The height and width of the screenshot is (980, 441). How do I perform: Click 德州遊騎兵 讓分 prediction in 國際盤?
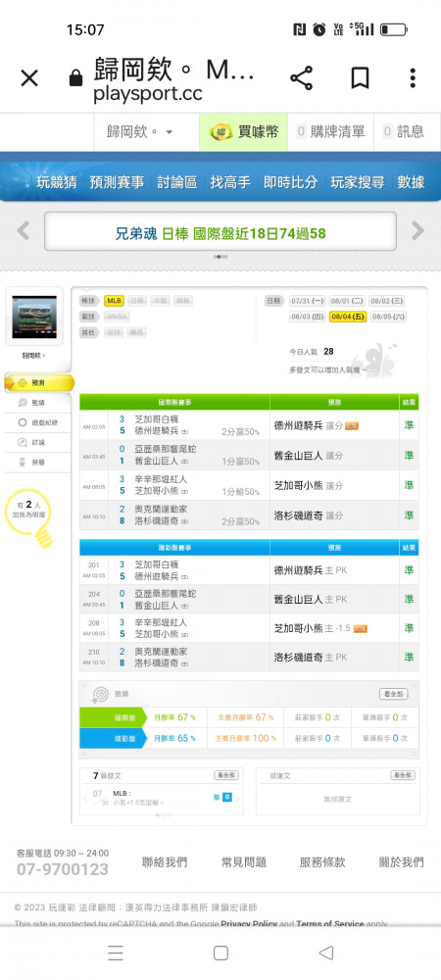(309, 425)
